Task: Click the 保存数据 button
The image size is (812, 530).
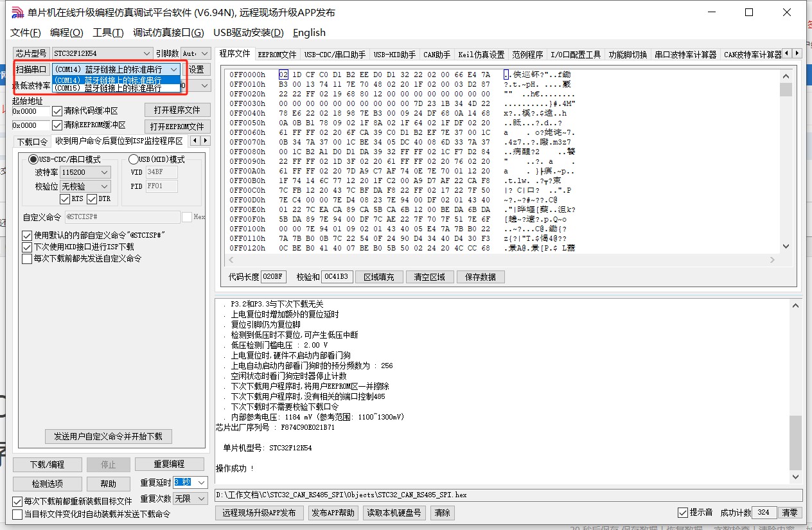Action: click(481, 277)
